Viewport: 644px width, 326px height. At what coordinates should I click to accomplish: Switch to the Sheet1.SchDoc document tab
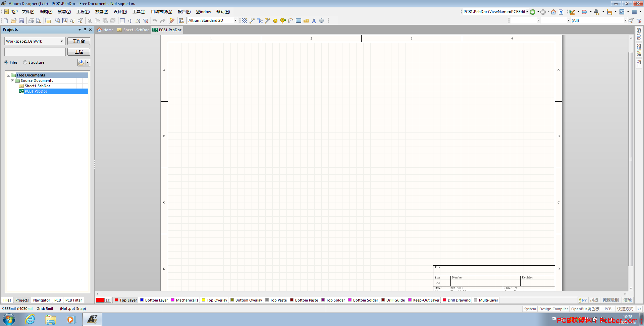pos(133,30)
